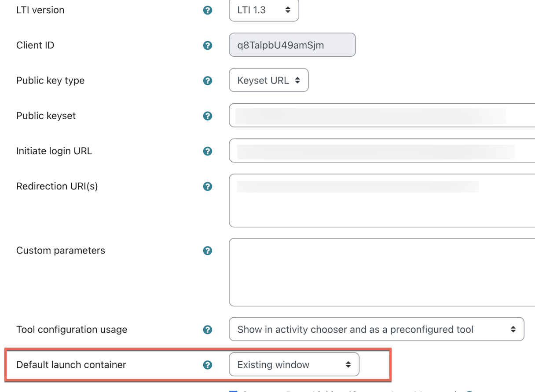Open the Tool configuration usage dropdown
This screenshot has height=392, width=535.
coord(376,329)
